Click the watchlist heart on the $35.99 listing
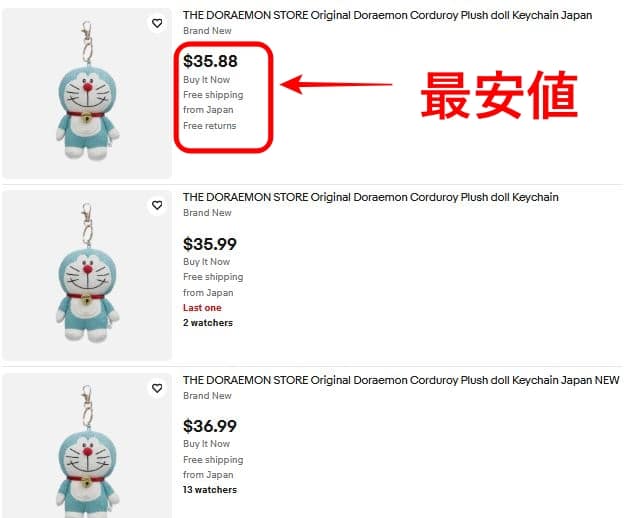Viewport: 631px width, 518px height. [157, 205]
